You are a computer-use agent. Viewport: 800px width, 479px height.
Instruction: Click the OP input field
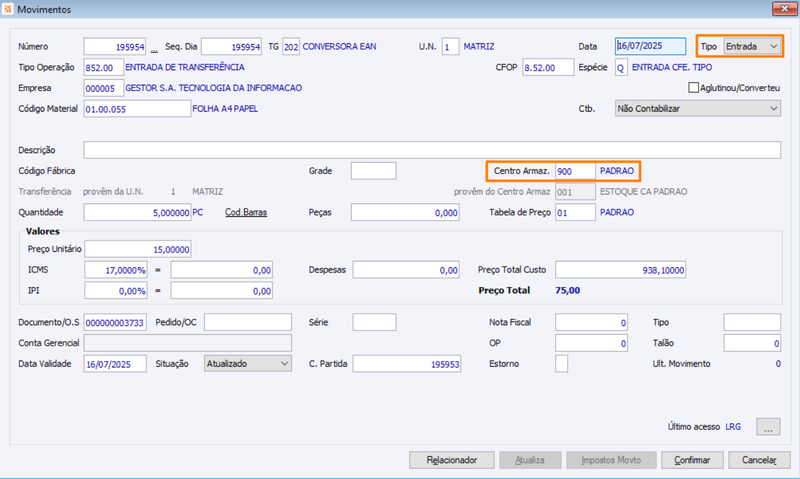click(591, 343)
